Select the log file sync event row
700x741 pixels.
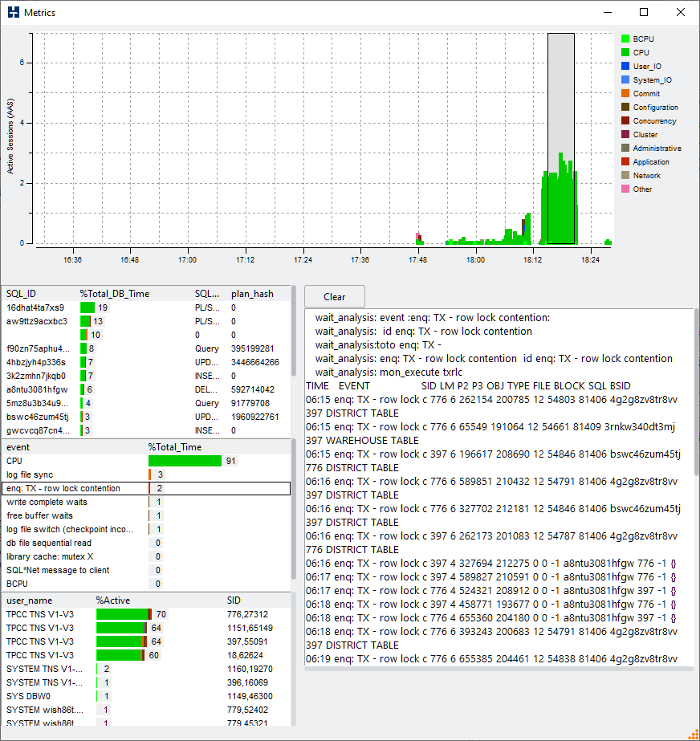point(31,474)
